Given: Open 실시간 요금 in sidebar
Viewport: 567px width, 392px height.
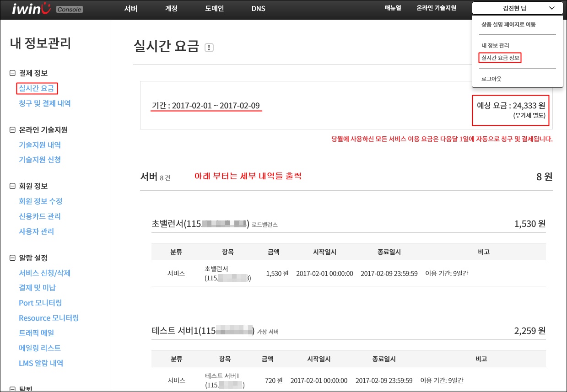Looking at the screenshot, I should pos(37,88).
